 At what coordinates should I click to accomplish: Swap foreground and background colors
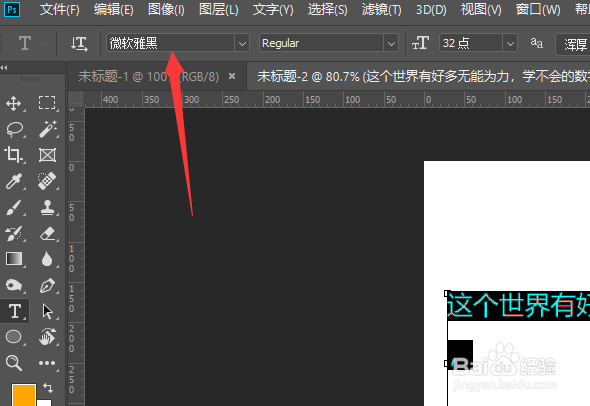coord(48,388)
